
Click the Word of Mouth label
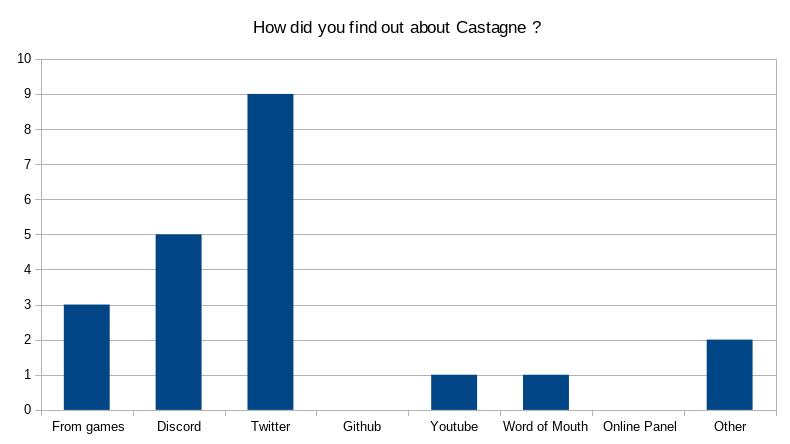pos(545,426)
